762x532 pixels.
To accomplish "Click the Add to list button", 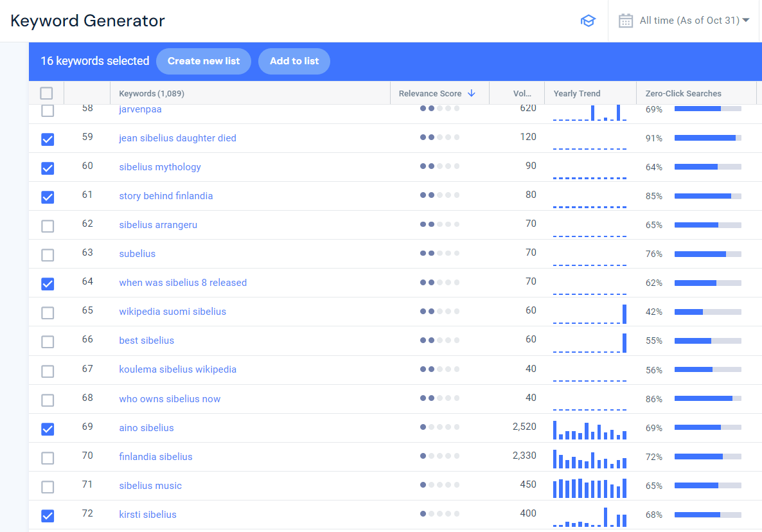I will click(294, 61).
